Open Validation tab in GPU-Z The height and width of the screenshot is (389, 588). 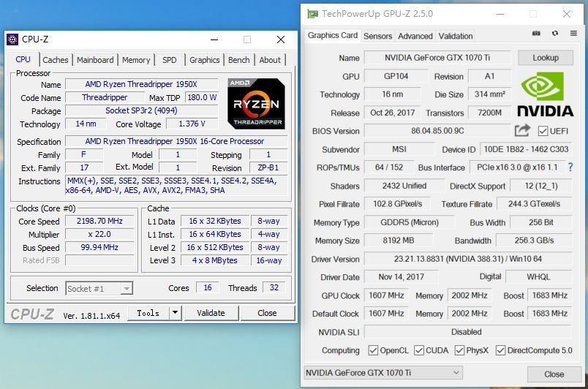point(455,36)
